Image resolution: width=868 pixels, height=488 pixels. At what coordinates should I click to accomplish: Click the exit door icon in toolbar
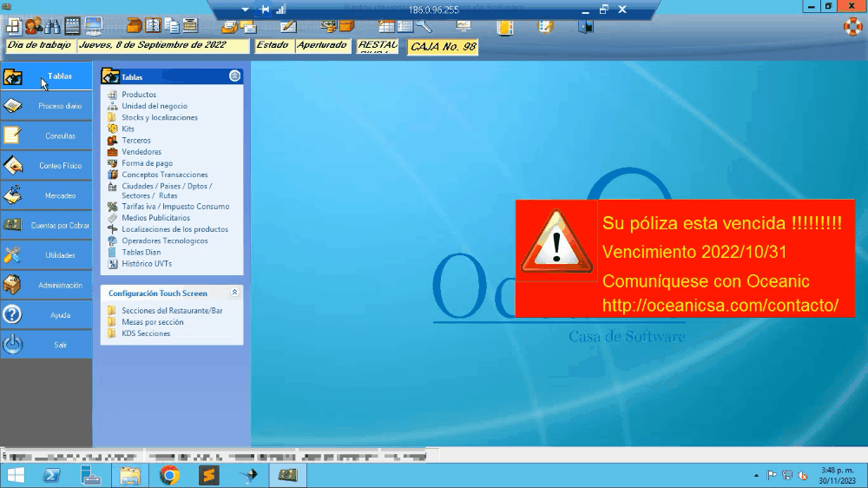point(586,26)
